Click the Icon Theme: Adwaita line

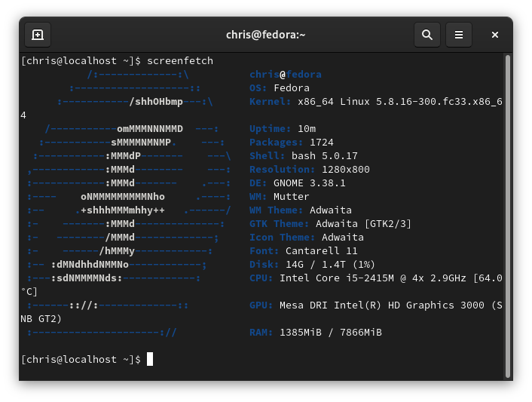[x=307, y=238]
